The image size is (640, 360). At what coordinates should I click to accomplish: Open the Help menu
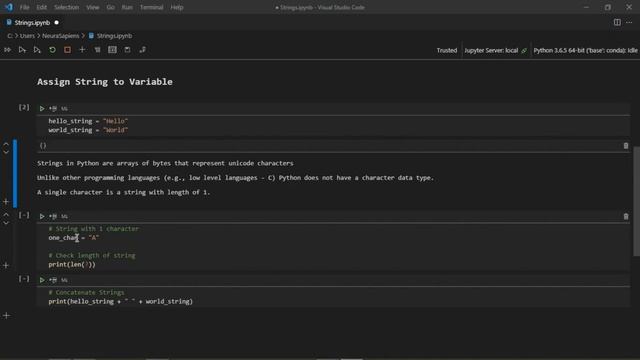tap(177, 7)
